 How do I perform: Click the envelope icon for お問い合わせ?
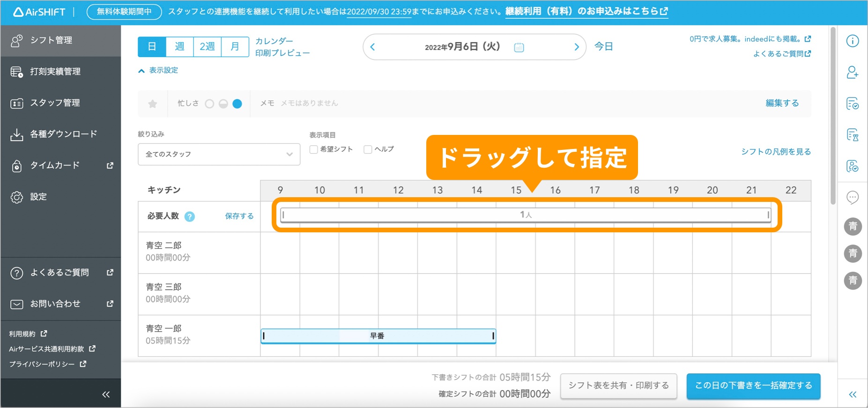(17, 304)
